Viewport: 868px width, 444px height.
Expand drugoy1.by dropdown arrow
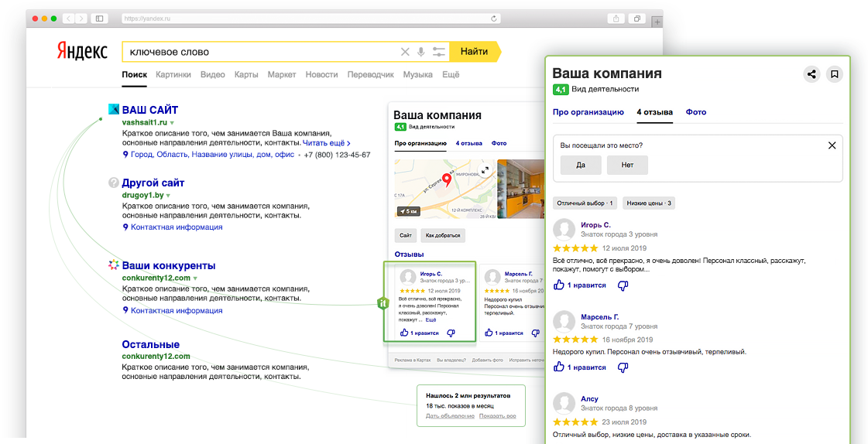(x=168, y=195)
